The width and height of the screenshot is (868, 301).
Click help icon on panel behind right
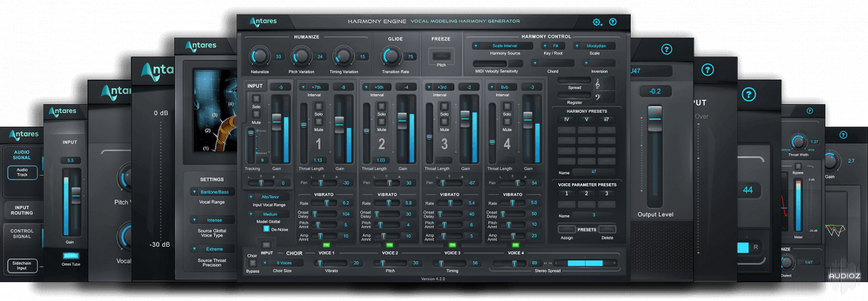tap(667, 49)
